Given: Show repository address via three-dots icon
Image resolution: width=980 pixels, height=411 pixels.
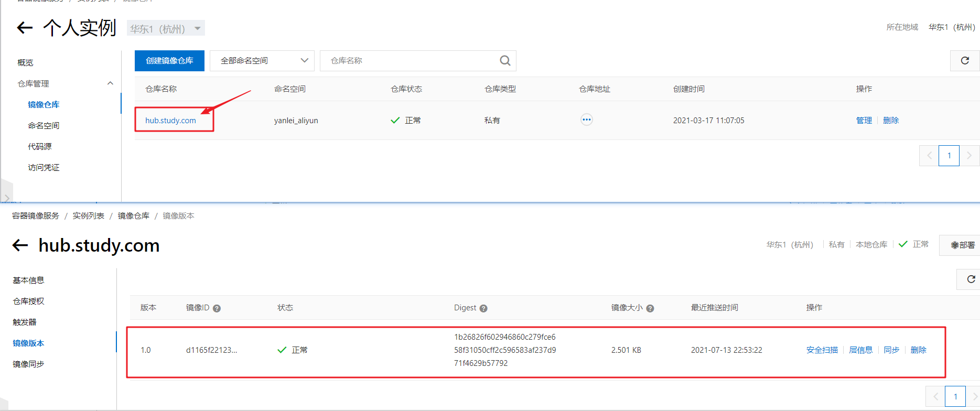Looking at the screenshot, I should coord(587,120).
